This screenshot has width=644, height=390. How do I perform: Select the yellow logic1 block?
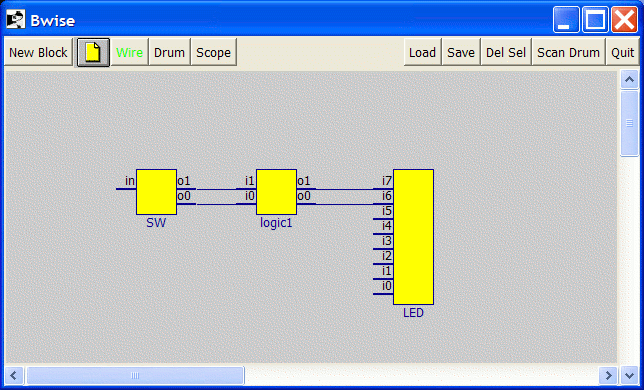(x=276, y=192)
